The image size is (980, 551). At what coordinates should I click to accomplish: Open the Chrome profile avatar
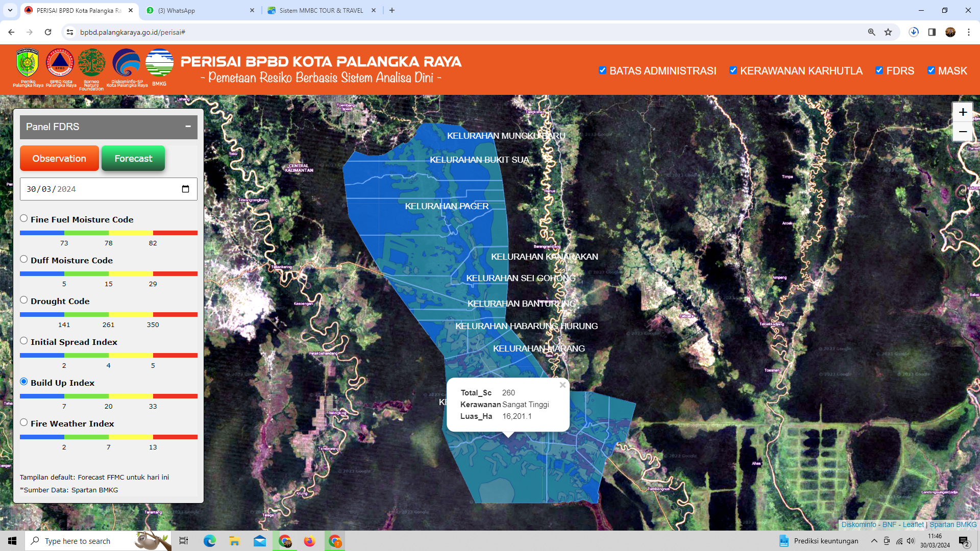[x=950, y=32]
